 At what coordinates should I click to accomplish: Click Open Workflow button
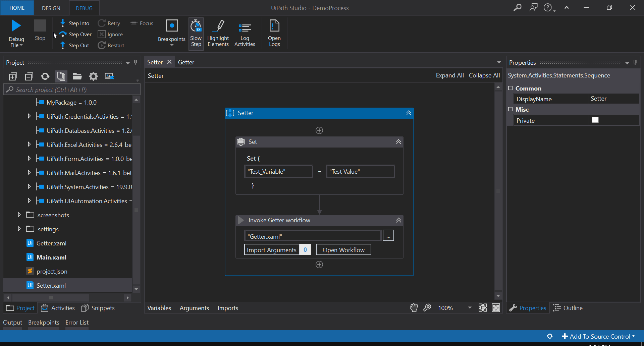pyautogui.click(x=343, y=250)
